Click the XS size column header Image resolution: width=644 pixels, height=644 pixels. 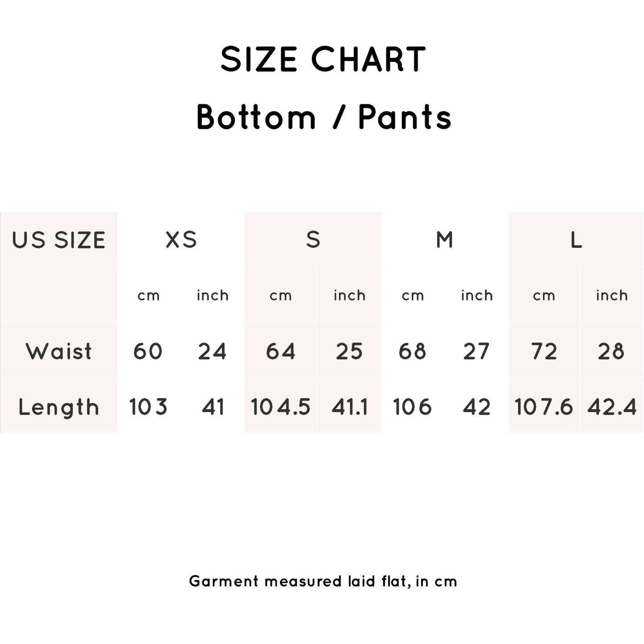click(x=181, y=240)
